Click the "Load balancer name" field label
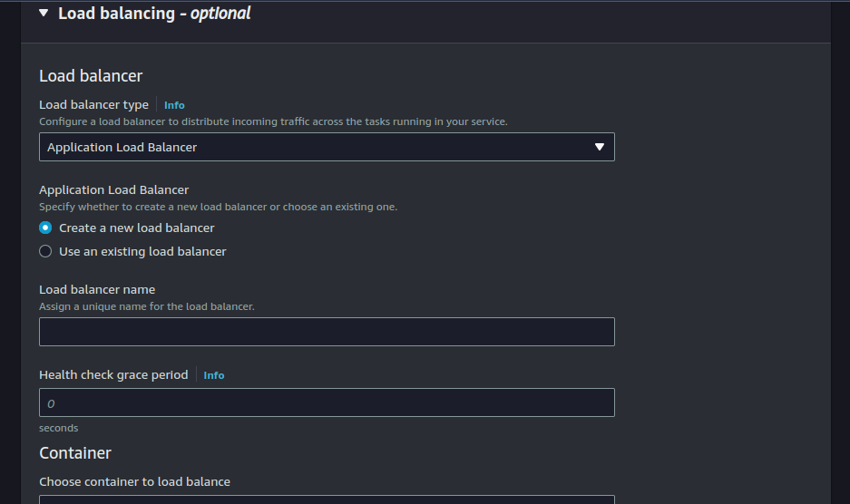The image size is (850, 504). coord(97,290)
